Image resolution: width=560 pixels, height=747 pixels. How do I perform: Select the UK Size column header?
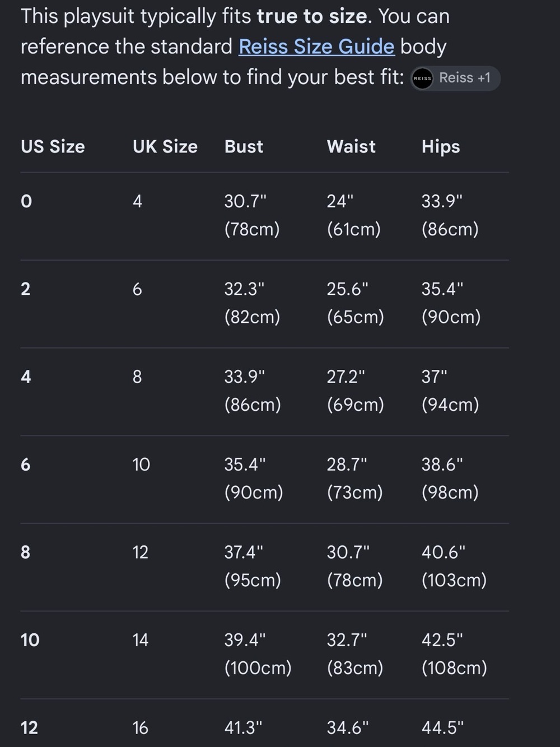pos(165,146)
